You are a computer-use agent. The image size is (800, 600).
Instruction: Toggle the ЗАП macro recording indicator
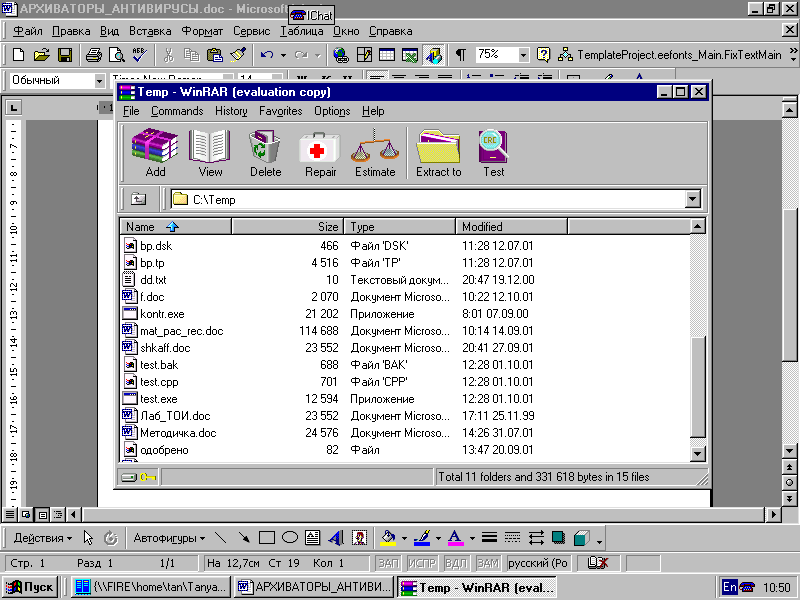388,563
